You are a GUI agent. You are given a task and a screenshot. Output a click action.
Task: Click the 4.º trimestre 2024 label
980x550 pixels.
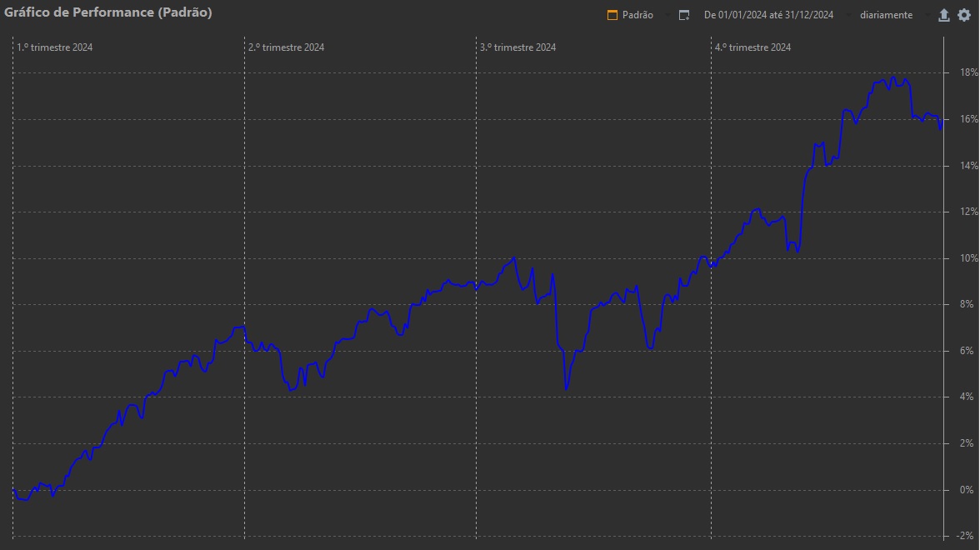point(753,47)
